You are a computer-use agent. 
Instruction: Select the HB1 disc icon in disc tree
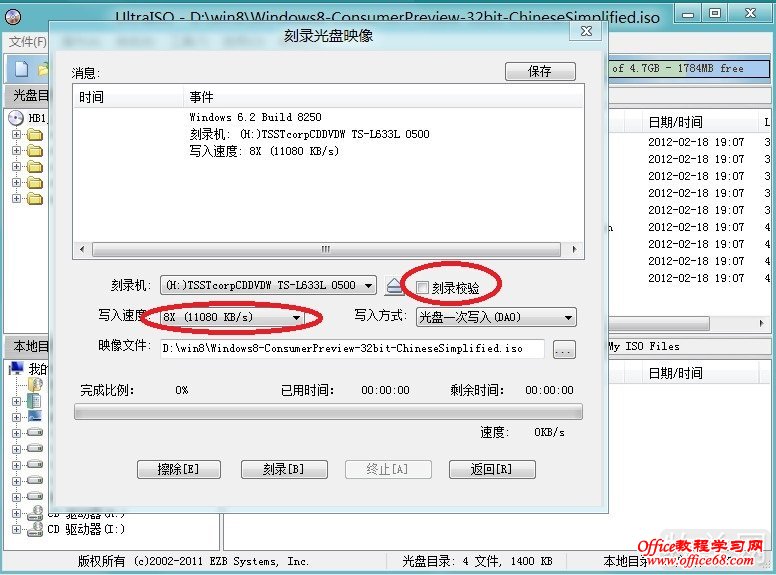(x=16, y=118)
